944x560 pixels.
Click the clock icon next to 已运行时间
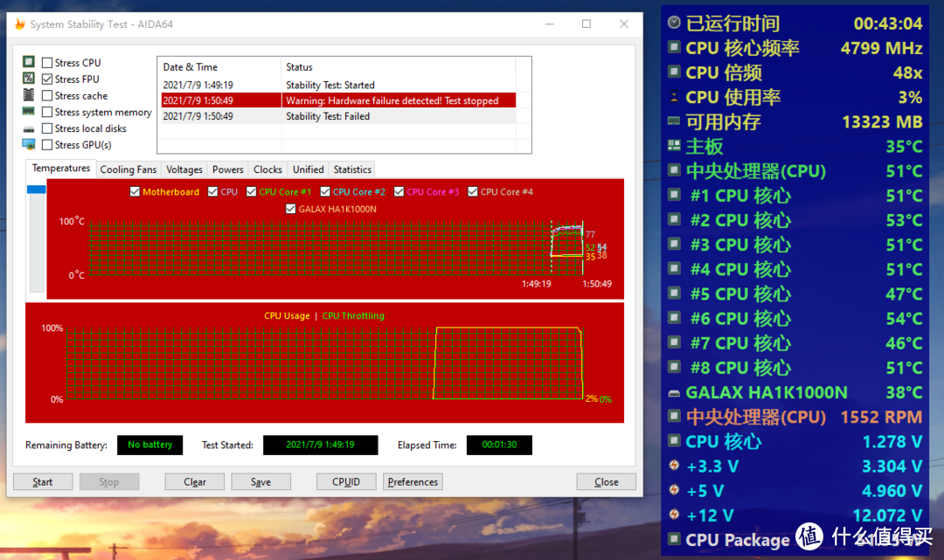674,24
